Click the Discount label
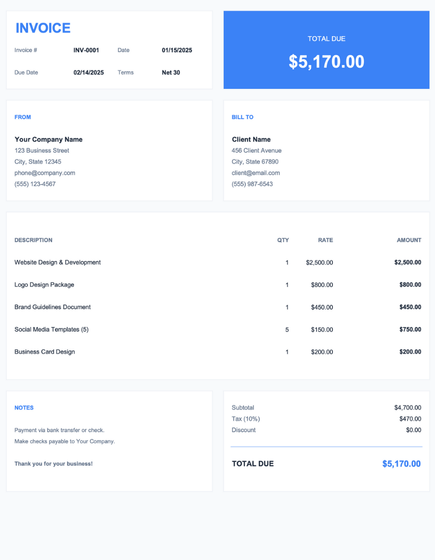 point(244,430)
